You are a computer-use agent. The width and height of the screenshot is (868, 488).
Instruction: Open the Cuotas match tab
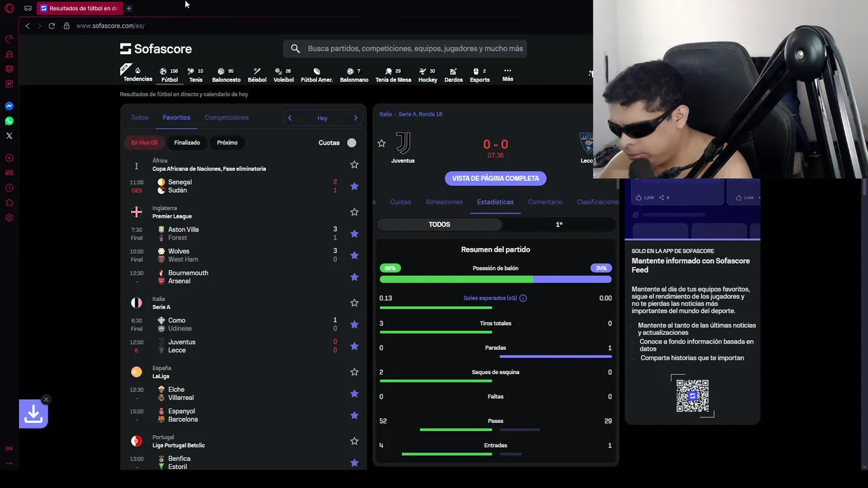pyautogui.click(x=400, y=202)
